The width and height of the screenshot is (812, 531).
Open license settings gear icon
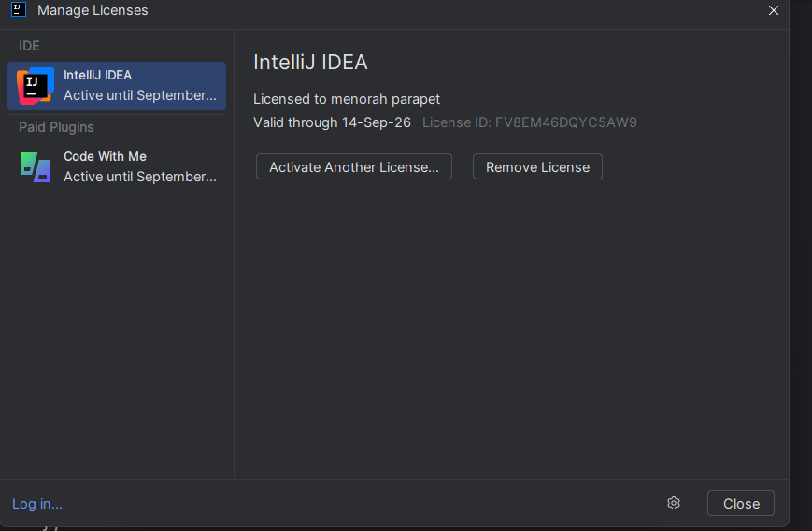click(673, 503)
